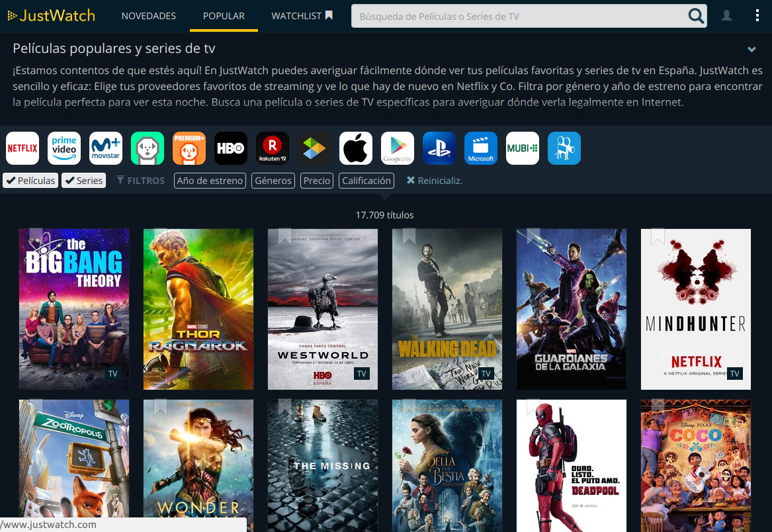This screenshot has height=532, width=772.
Task: Open the three-dot more menu
Action: pos(757,16)
